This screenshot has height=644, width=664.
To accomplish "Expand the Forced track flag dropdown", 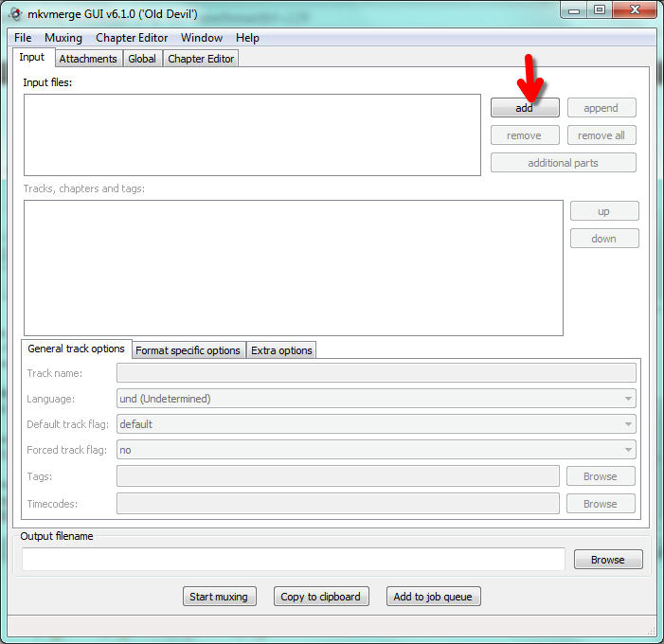I will (x=376, y=450).
